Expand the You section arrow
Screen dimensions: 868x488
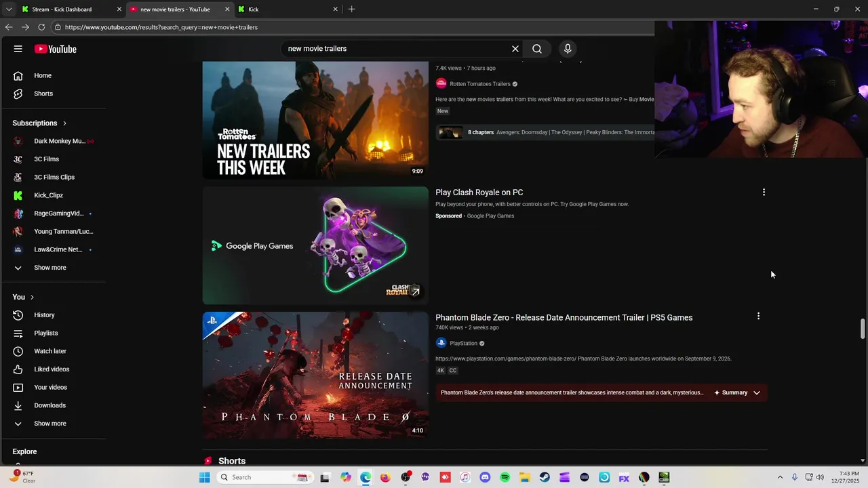tap(32, 297)
